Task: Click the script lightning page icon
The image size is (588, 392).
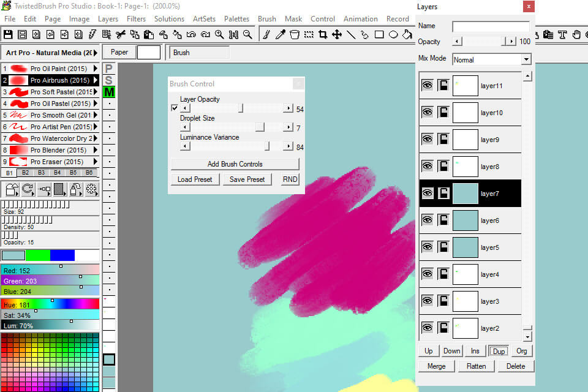Action: coord(92,34)
